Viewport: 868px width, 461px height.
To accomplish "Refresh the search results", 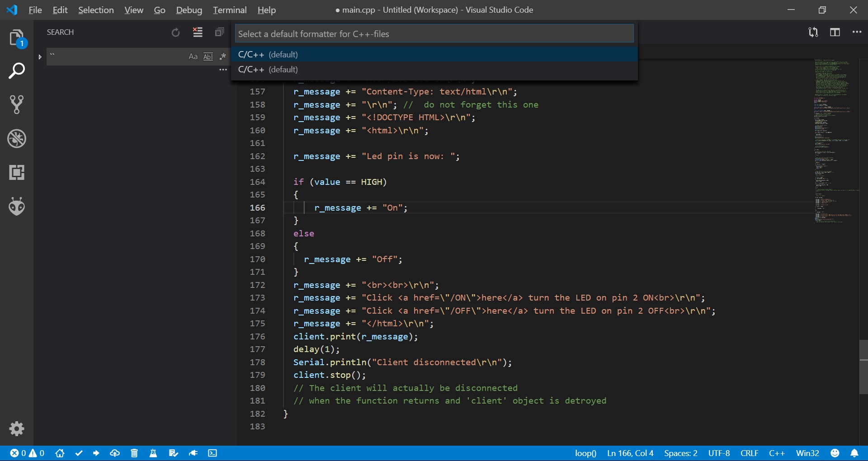I will 175,32.
